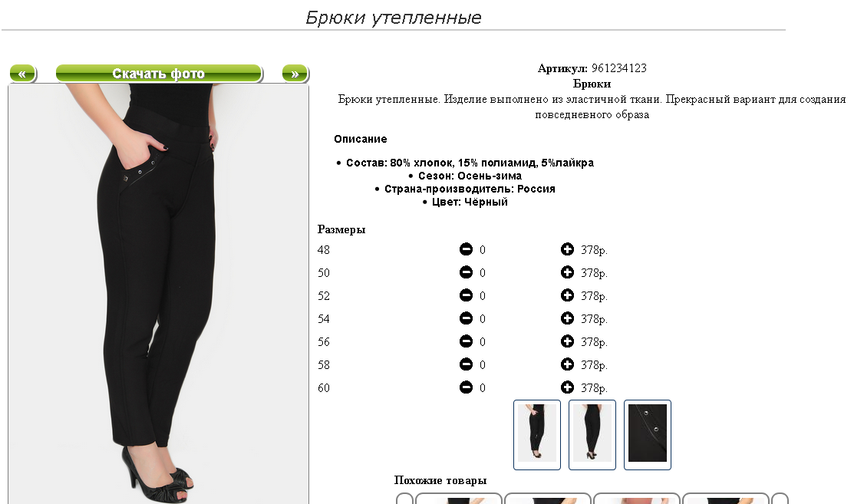Click the left arrow of similar products carousel
This screenshot has height=504, width=864.
[x=404, y=499]
